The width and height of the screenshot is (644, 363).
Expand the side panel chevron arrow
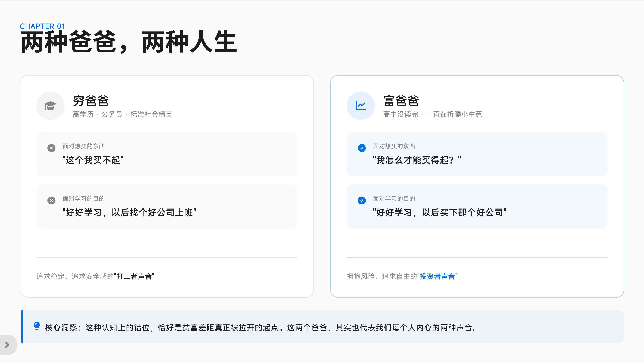point(7,345)
